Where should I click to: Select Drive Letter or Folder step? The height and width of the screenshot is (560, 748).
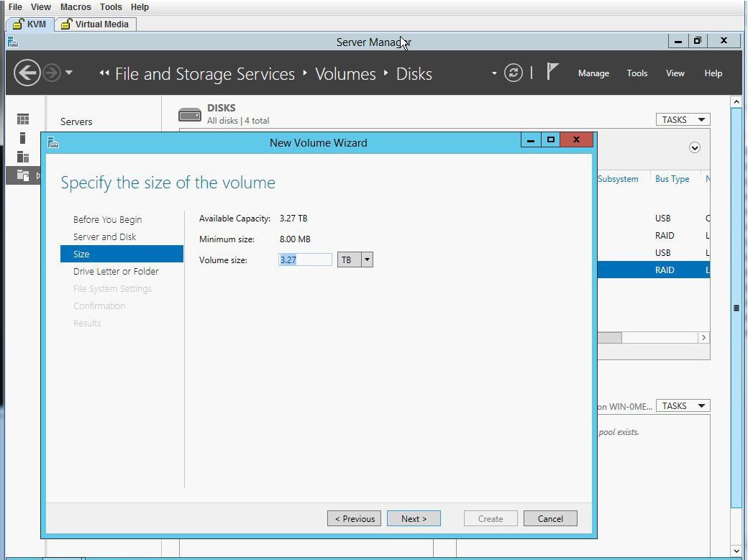116,271
